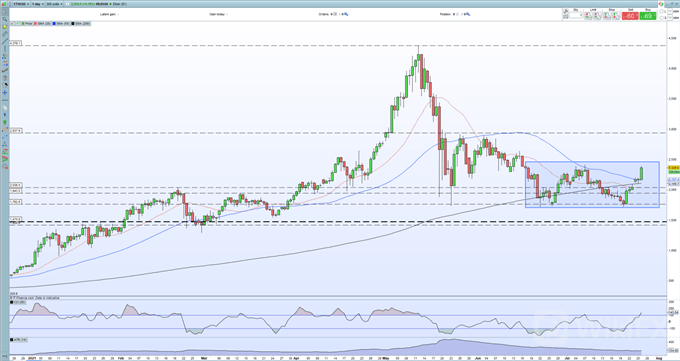
Task: Select the triangle drawing tool
Action: pos(5,144)
